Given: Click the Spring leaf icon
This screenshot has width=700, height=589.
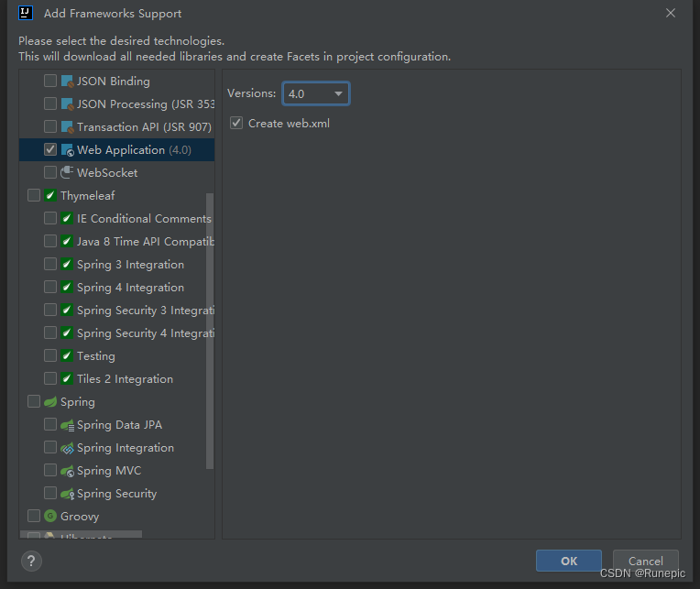Looking at the screenshot, I should point(50,401).
